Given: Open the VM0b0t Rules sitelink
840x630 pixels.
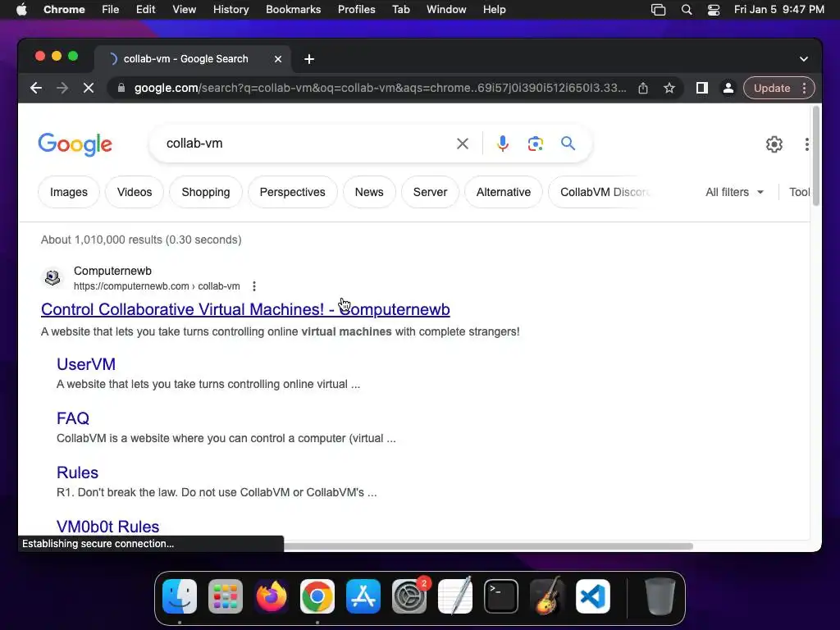Looking at the screenshot, I should click(x=107, y=527).
